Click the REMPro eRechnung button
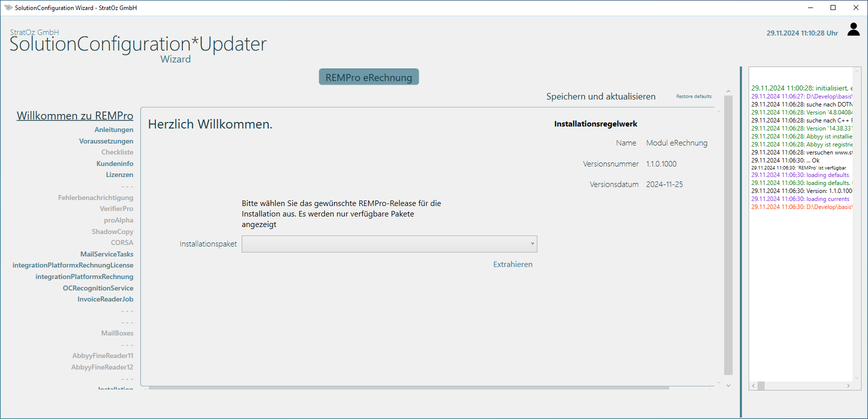 (x=369, y=77)
